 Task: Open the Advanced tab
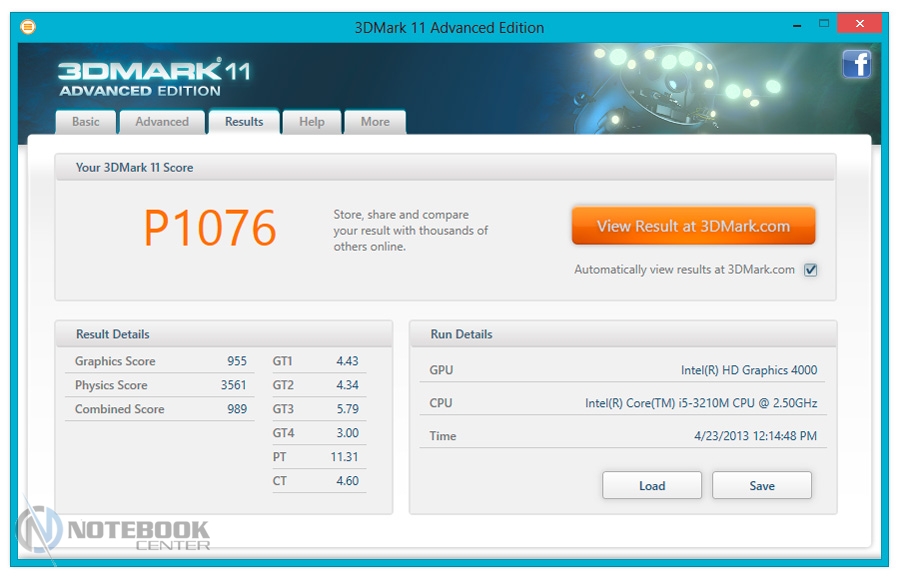[x=162, y=122]
